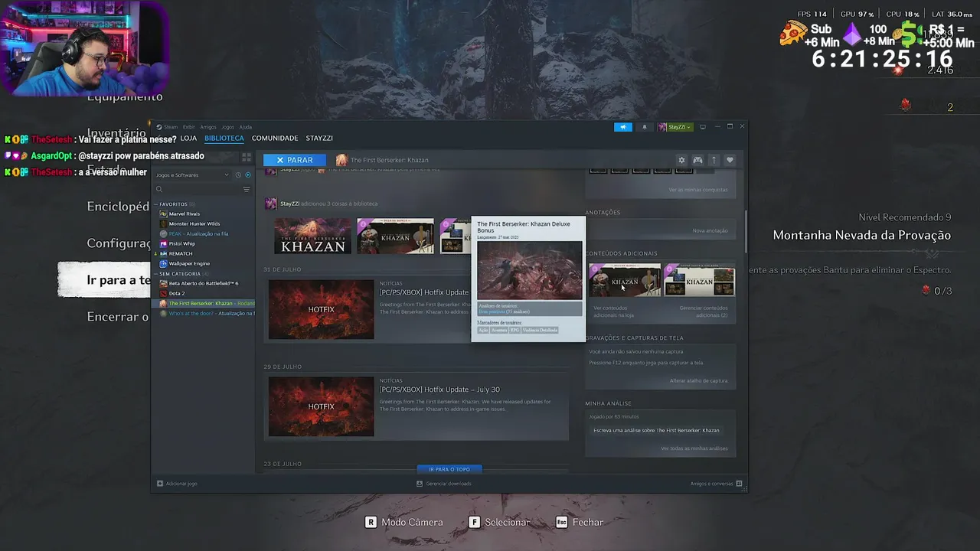Image resolution: width=980 pixels, height=551 pixels.
Task: Click Escreva uma análise button
Action: (x=656, y=430)
